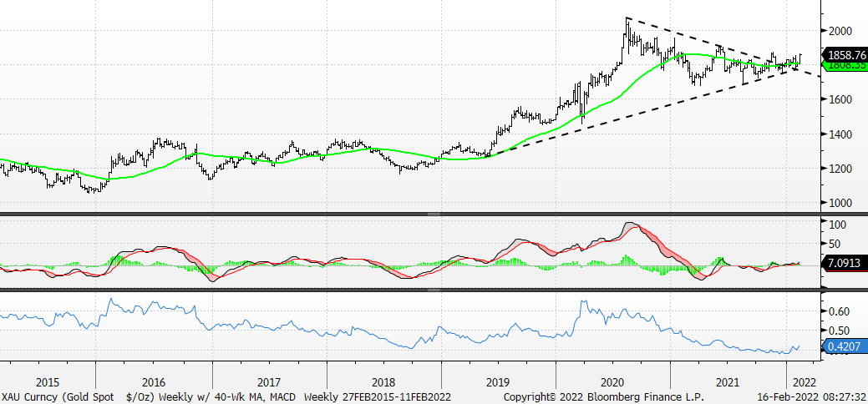The height and width of the screenshot is (404, 868).
Task: Click the 2000 price axis label
Action: pos(840,31)
